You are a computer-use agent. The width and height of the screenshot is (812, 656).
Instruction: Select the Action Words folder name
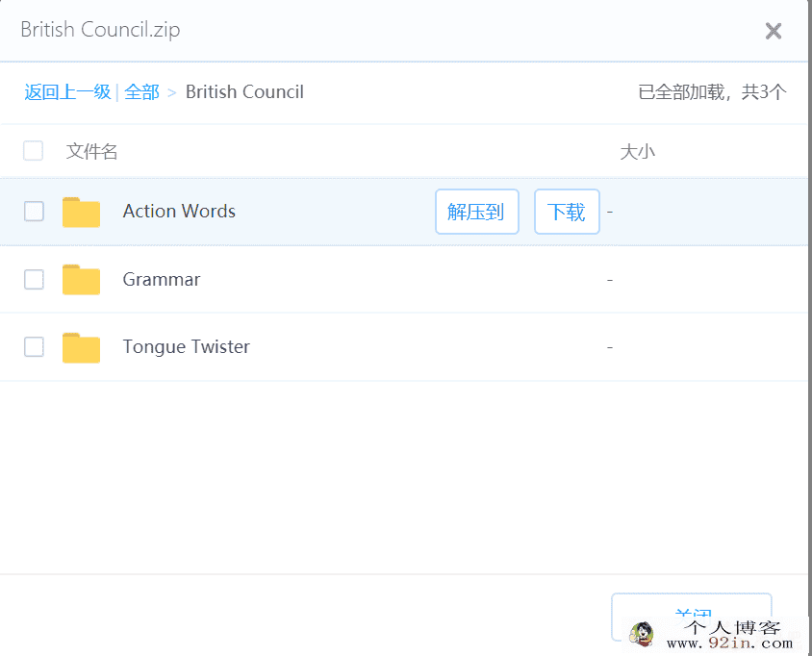pyautogui.click(x=179, y=212)
